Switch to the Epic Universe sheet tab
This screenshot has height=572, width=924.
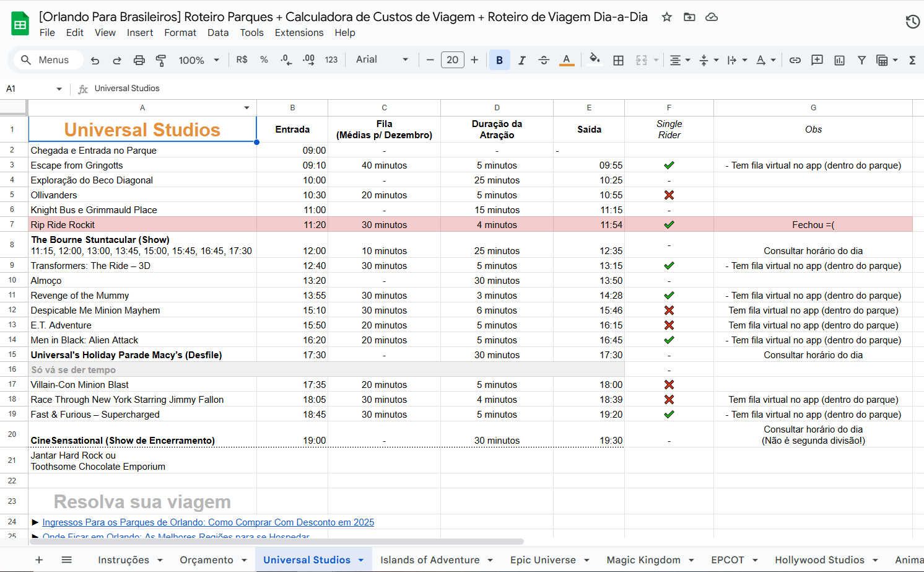click(543, 560)
